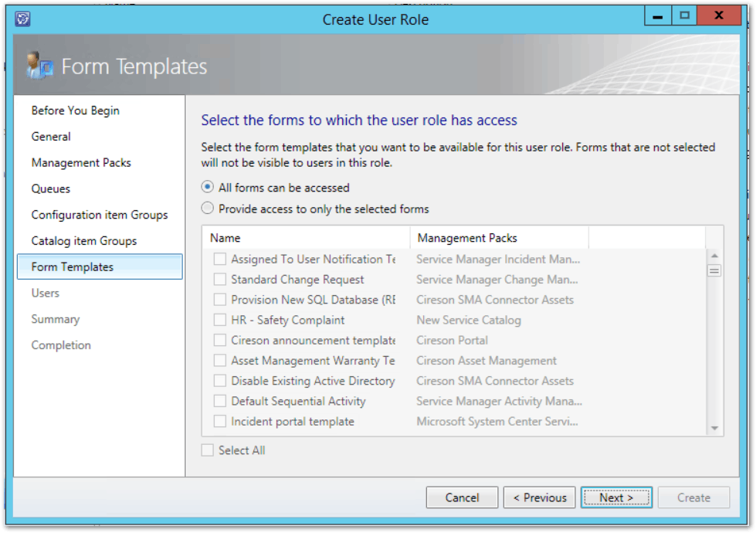
Task: Click the Create User Role title bar icon
Action: (22, 19)
